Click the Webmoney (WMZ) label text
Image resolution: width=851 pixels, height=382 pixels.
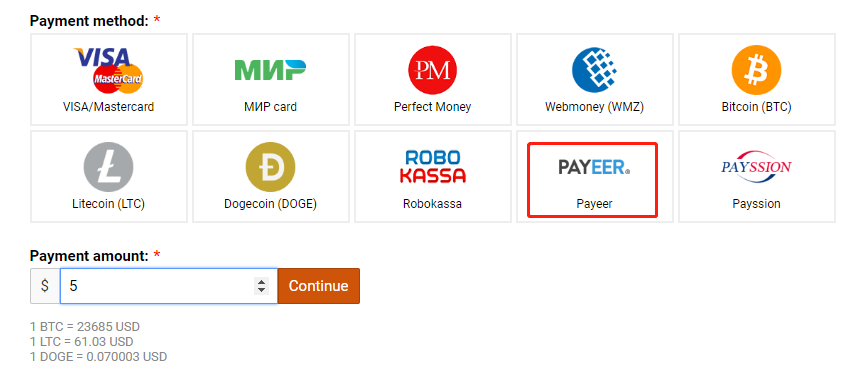pyautogui.click(x=594, y=107)
